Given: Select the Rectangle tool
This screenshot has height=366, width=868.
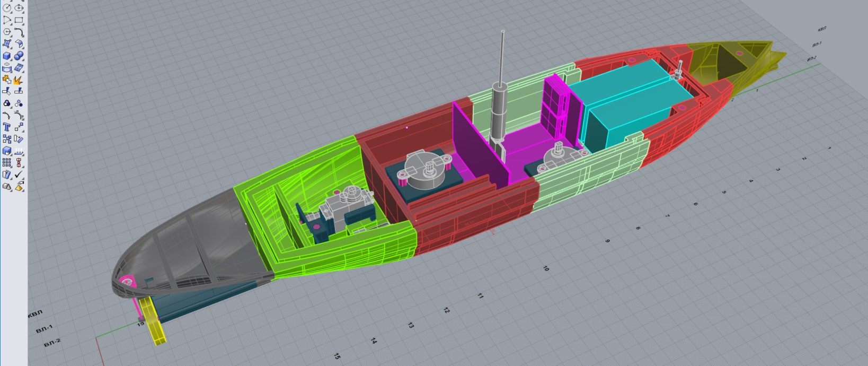Looking at the screenshot, I should 19,20.
